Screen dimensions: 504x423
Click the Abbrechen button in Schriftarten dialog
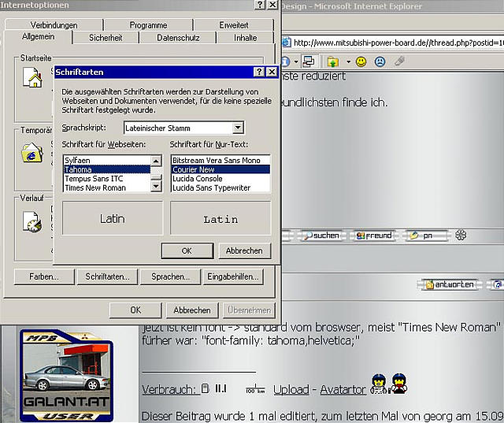point(244,250)
